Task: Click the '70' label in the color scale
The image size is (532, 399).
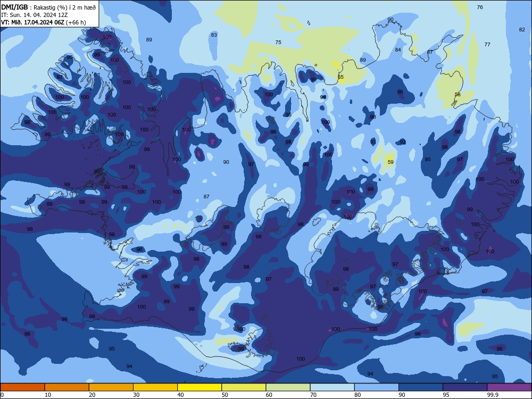Action: 313,395
